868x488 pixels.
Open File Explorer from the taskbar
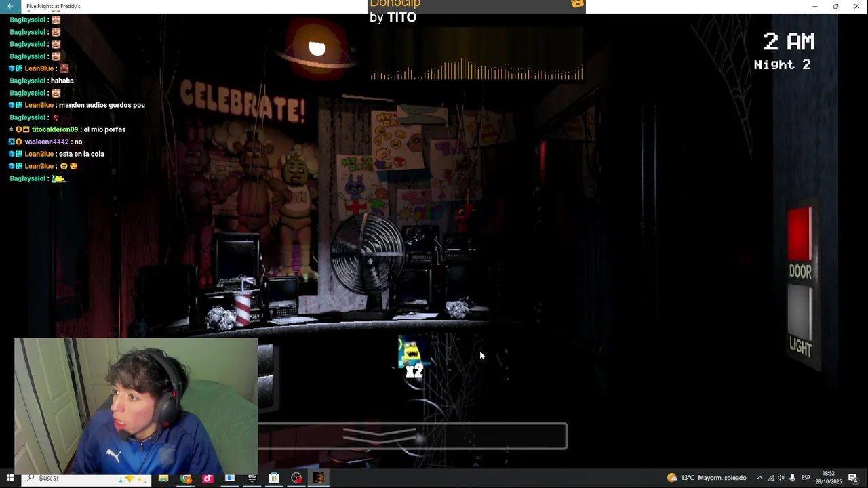(x=163, y=478)
